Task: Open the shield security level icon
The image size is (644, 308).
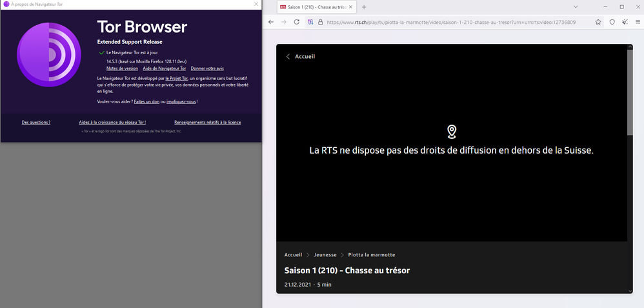Action: (x=612, y=21)
